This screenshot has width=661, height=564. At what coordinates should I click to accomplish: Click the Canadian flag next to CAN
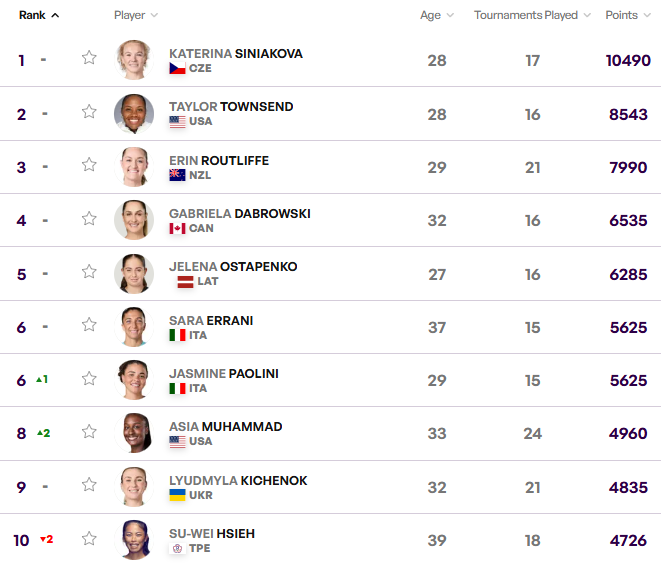pyautogui.click(x=177, y=229)
